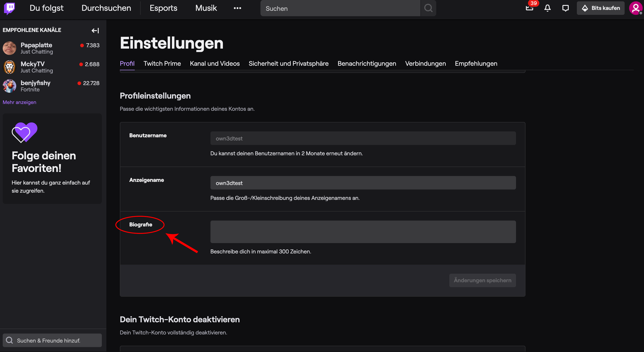Open Papaplatte's channel avatar

9,48
